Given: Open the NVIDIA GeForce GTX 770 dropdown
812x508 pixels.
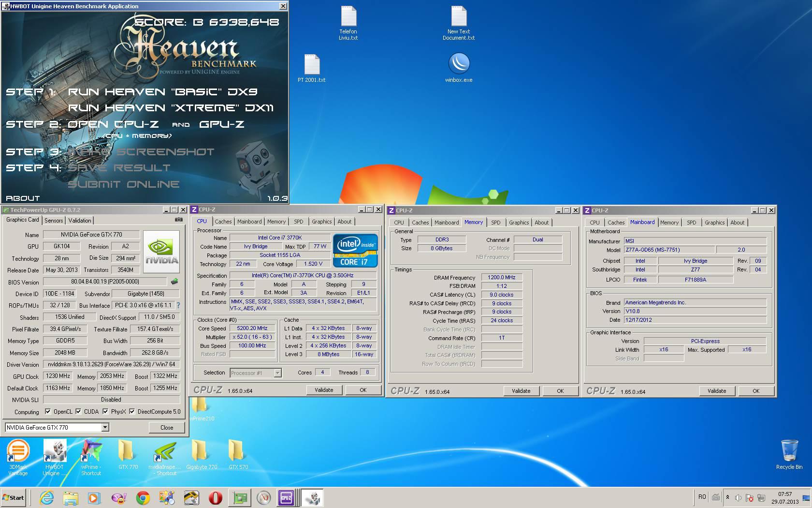Looking at the screenshot, I should click(57, 427).
